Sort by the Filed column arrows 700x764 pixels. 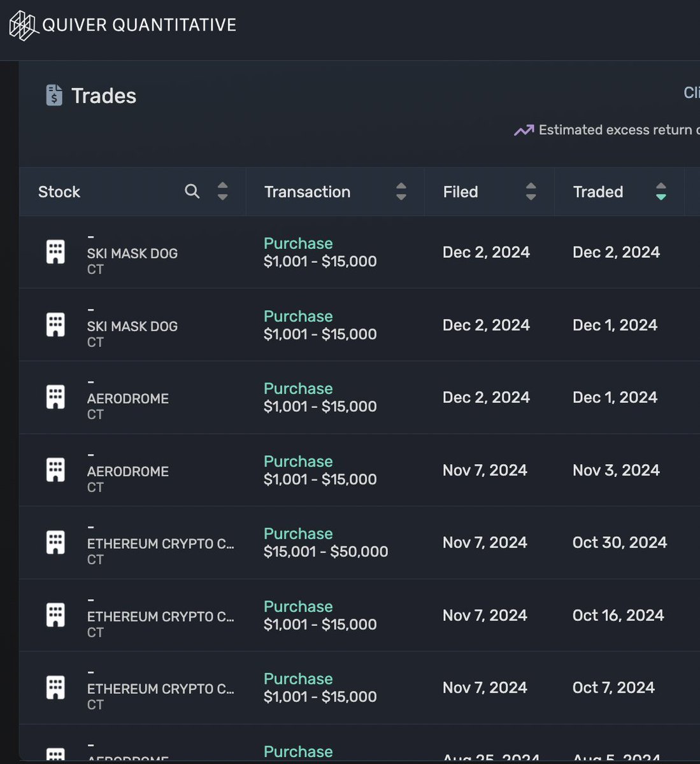tap(531, 191)
